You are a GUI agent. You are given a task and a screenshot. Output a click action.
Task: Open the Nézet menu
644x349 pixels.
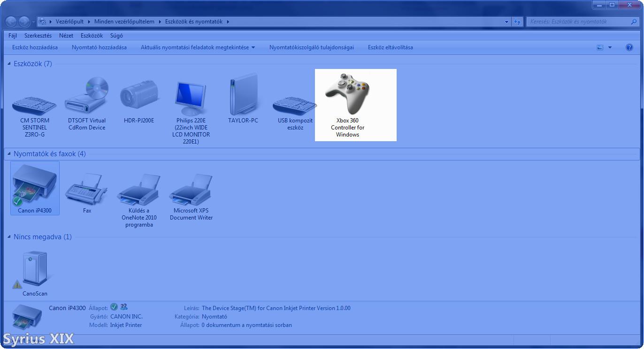[x=66, y=36]
